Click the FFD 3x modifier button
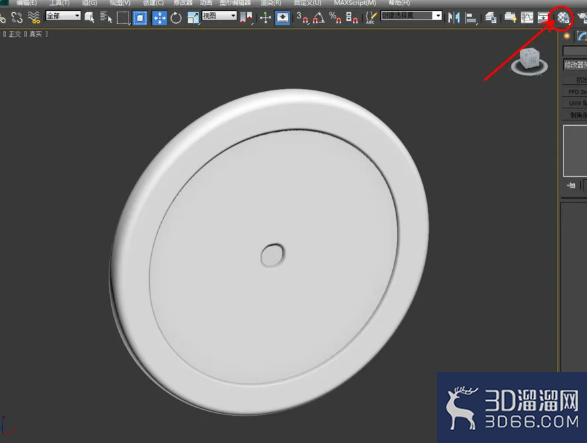 [575, 91]
